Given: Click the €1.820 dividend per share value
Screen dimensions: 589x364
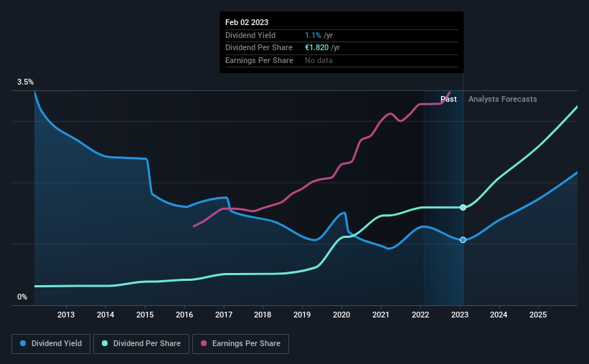Looking at the screenshot, I should coord(316,48).
